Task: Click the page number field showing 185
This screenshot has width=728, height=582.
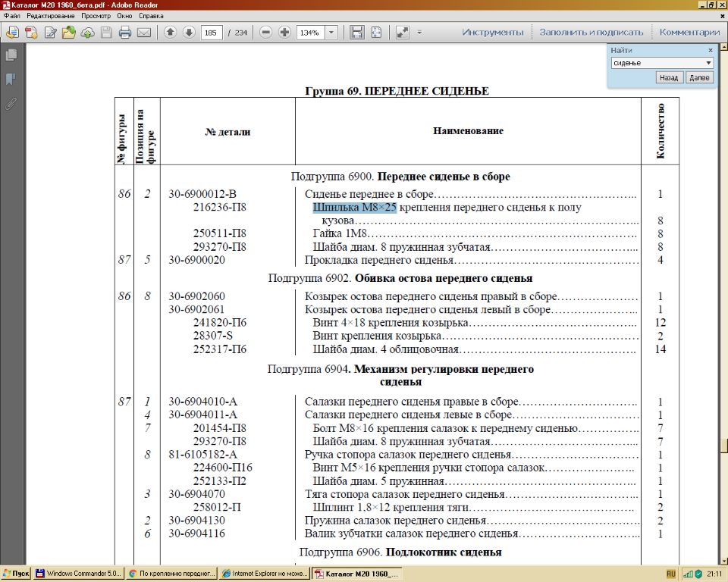Action: (212, 33)
